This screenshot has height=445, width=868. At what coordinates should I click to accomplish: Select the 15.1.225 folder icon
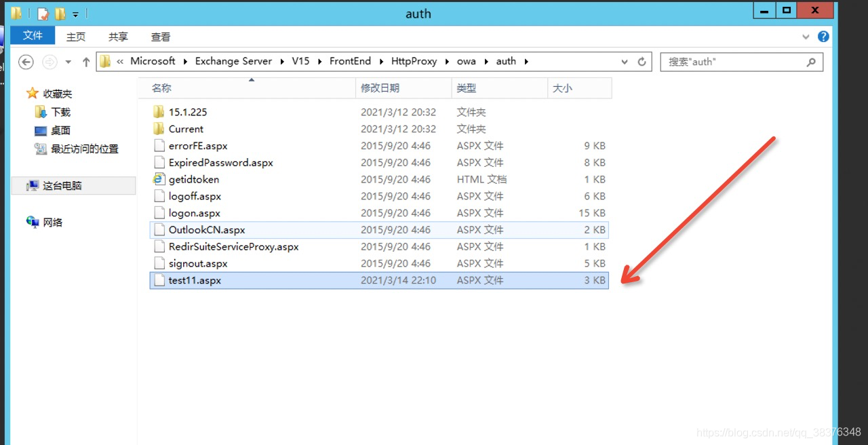pos(159,112)
